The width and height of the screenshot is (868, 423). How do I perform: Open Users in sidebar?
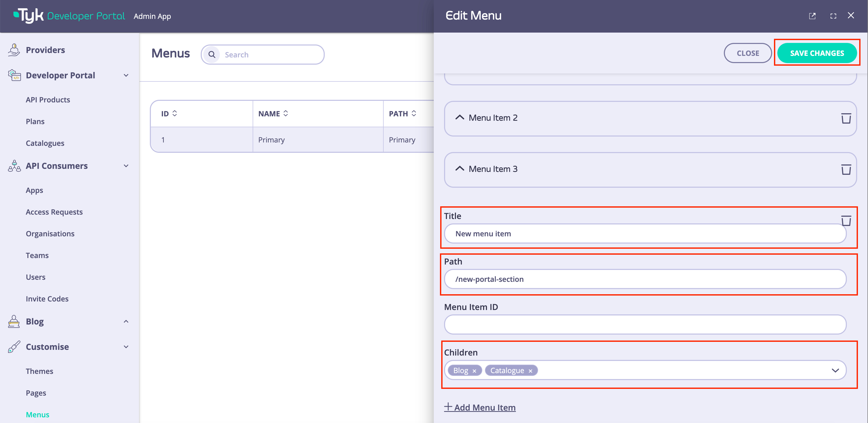(35, 277)
